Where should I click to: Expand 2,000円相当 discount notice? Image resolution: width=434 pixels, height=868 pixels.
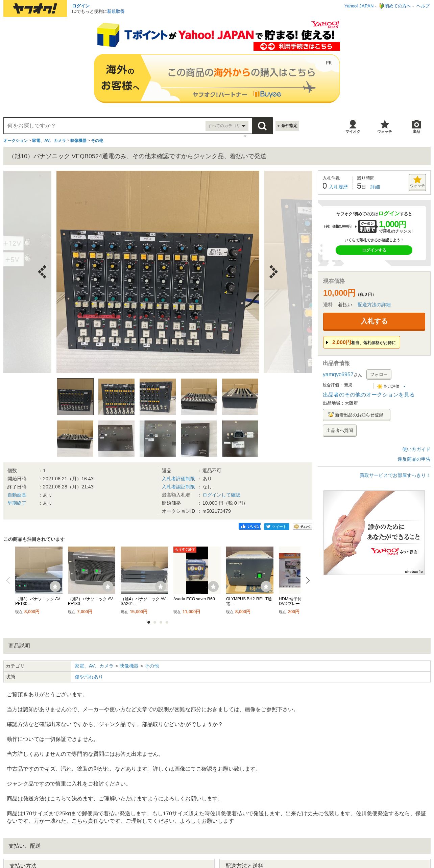(x=361, y=342)
